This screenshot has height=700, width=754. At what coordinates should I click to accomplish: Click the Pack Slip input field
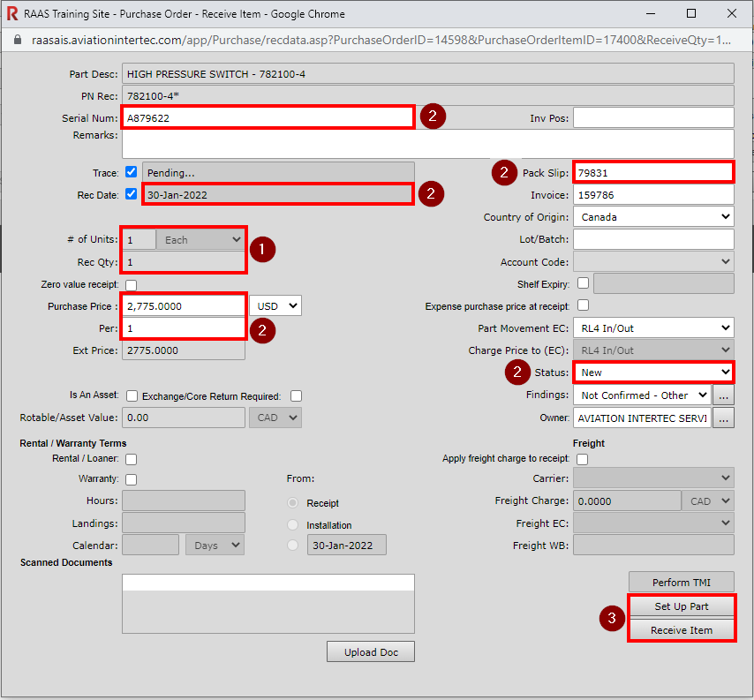pyautogui.click(x=653, y=173)
